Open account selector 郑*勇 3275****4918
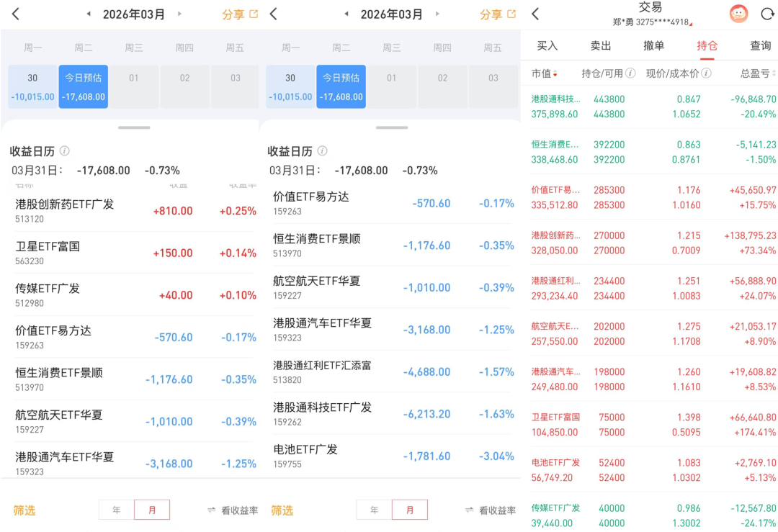This screenshot has width=778, height=532. 653,22
